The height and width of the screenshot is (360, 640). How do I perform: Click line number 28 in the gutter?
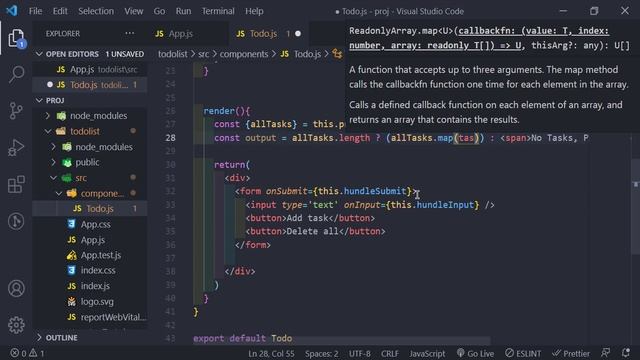[171, 138]
